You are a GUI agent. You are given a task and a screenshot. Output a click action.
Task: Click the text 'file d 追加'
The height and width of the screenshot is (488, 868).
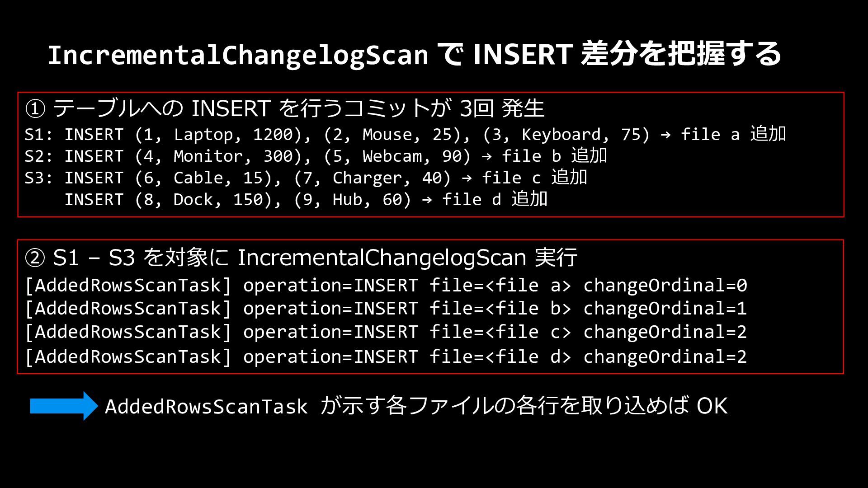(x=495, y=199)
